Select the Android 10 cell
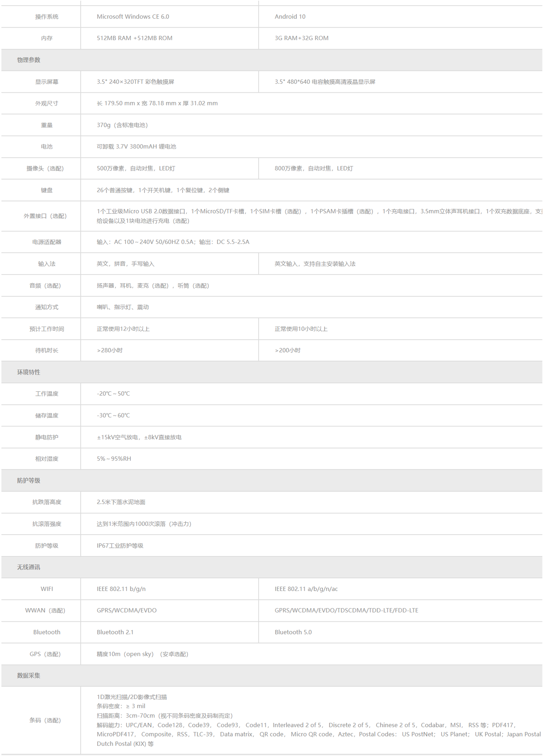This screenshot has height=756, width=543. 290,17
